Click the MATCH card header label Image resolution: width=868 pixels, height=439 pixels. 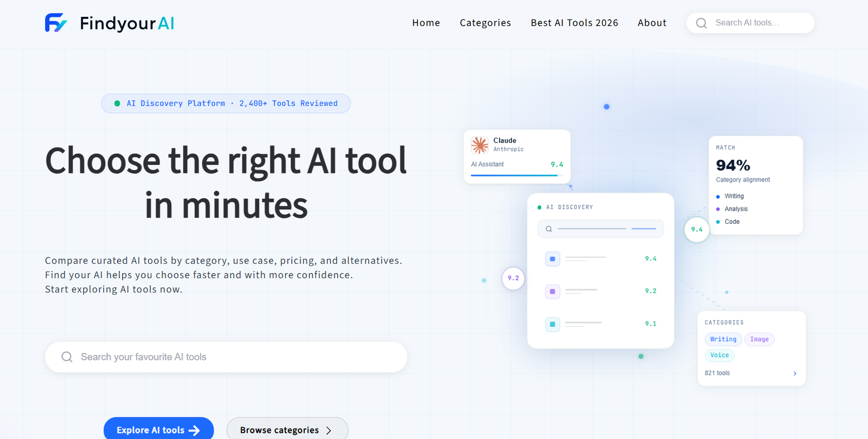pos(725,147)
